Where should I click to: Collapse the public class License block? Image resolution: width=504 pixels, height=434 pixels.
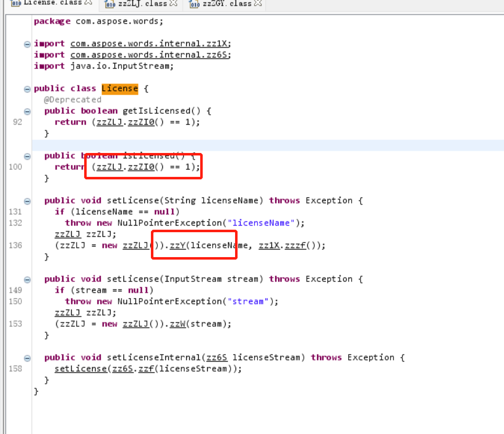27,89
